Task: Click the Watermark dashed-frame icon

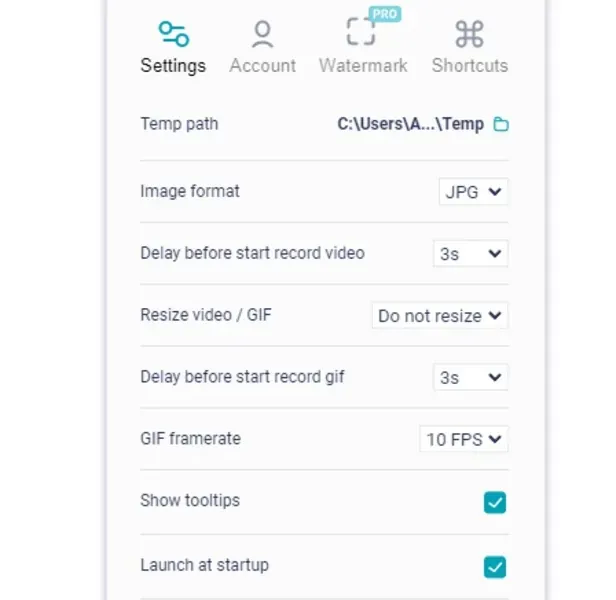Action: click(x=361, y=33)
